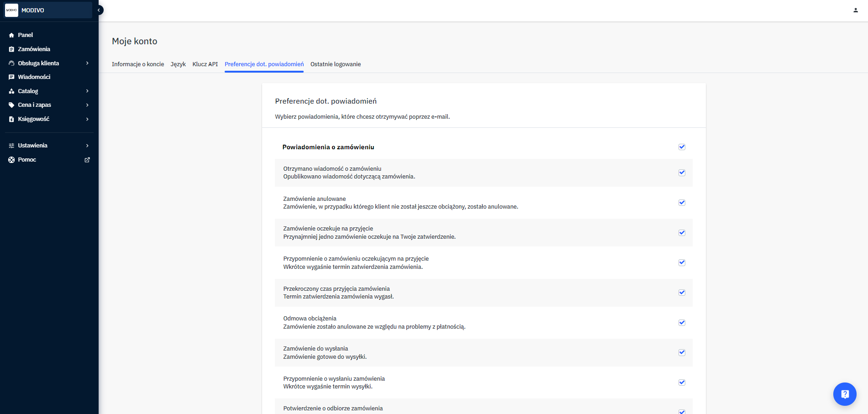The width and height of the screenshot is (868, 414).
Task: Disable the Zamówienie anulowane notification
Action: point(682,202)
